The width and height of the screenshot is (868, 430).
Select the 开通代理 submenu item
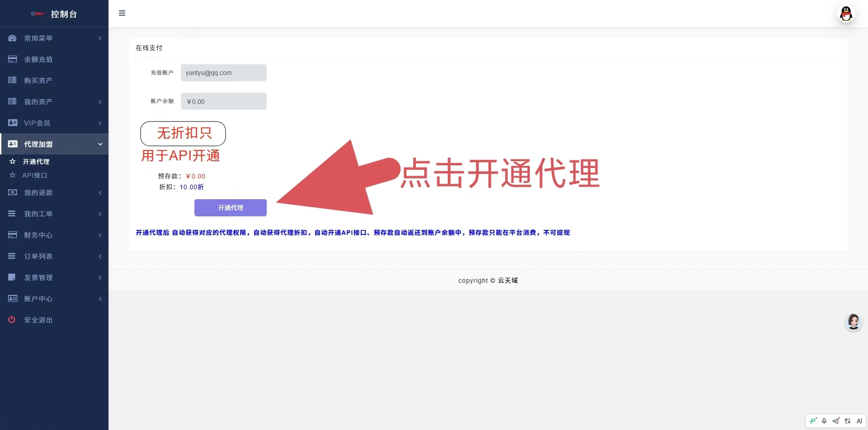[36, 162]
